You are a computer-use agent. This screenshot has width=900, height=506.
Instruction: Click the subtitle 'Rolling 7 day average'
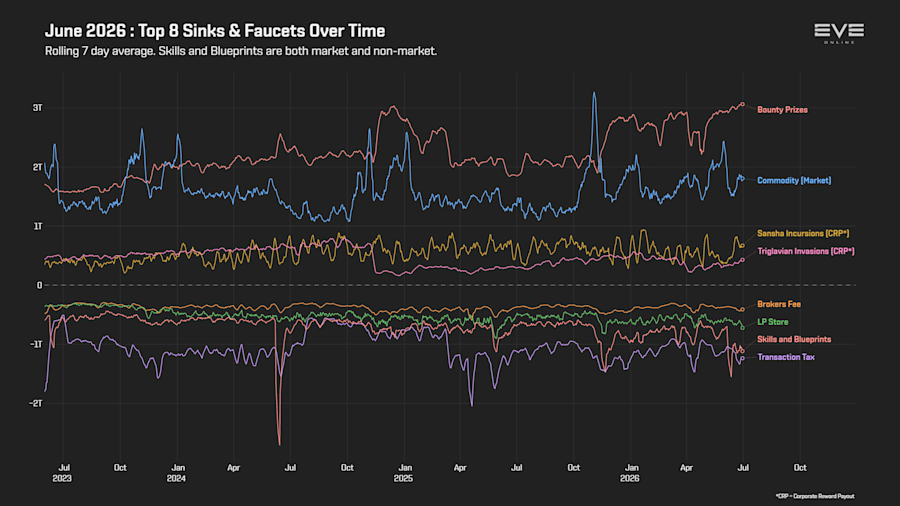coord(99,51)
